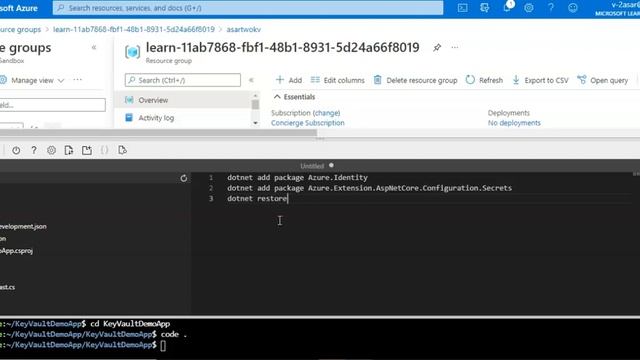Viewport: 640px width, 360px height.
Task: Toggle the editor braces icon in Cloud Shell
Action: pyautogui.click(x=104, y=150)
